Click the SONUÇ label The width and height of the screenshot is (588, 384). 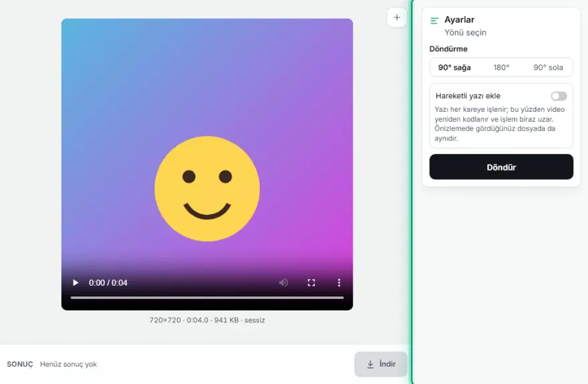coord(20,364)
